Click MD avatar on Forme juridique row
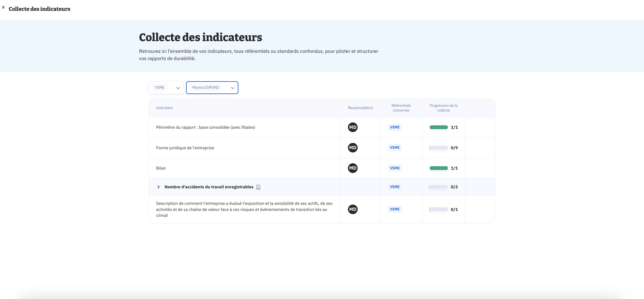The height and width of the screenshot is (299, 644). coord(352,148)
